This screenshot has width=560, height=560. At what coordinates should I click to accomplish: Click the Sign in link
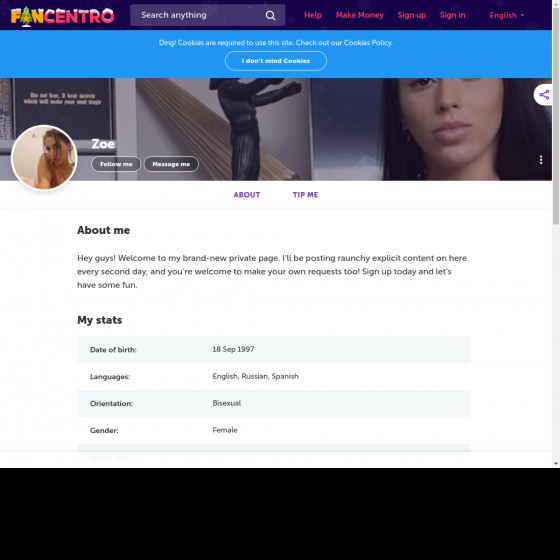pos(452,15)
